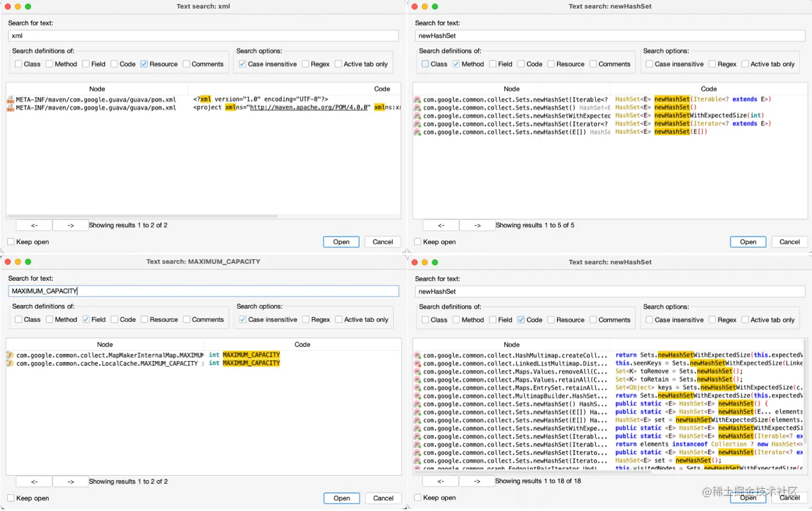Click the Node column header in the 18-result window
812x511 pixels.
click(511, 344)
